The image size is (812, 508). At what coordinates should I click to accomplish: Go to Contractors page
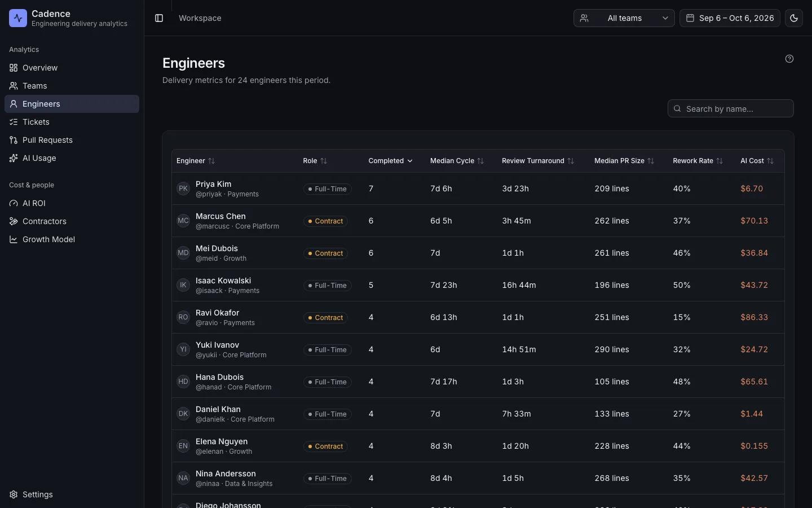tap(72, 221)
